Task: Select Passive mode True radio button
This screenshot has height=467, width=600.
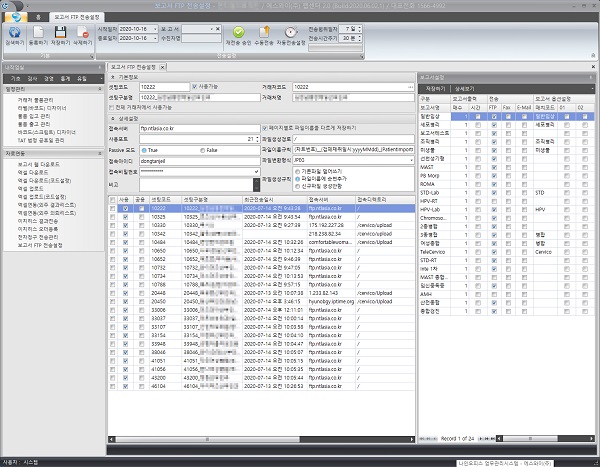Action: [144, 150]
